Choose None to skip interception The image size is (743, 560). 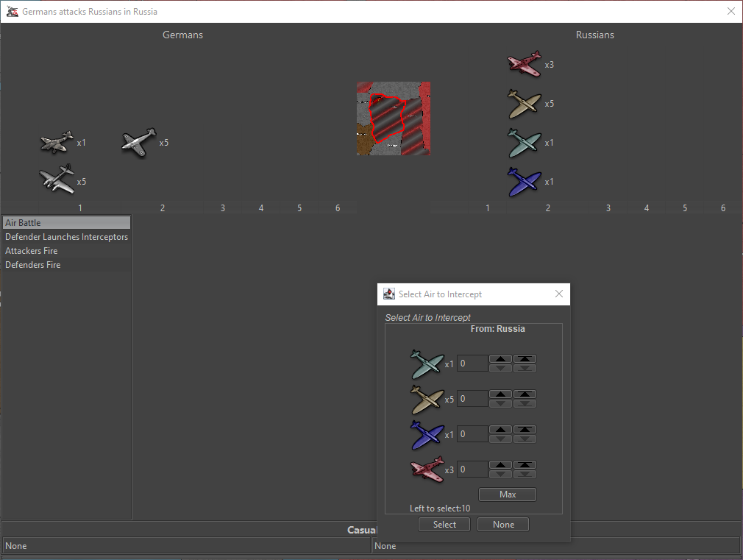click(x=503, y=525)
